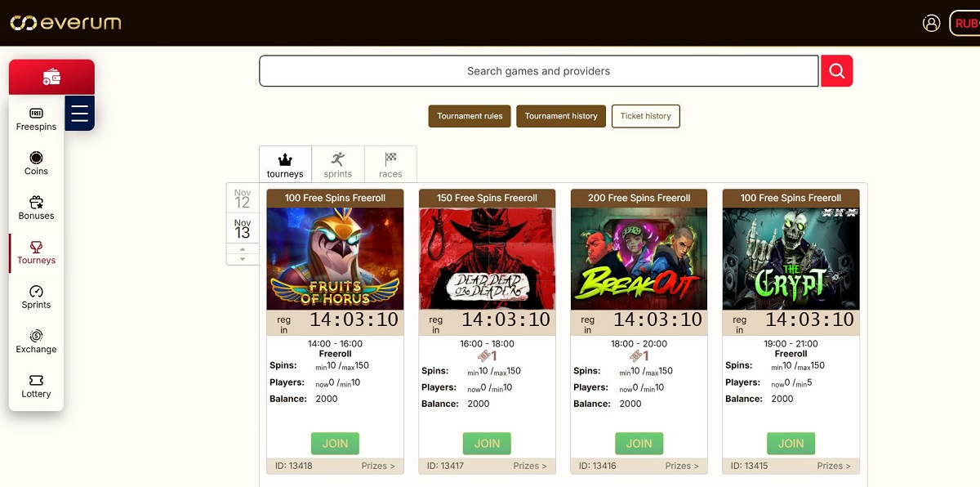Select Nov 12 in the date list
This screenshot has height=487, width=980.
pyautogui.click(x=243, y=198)
